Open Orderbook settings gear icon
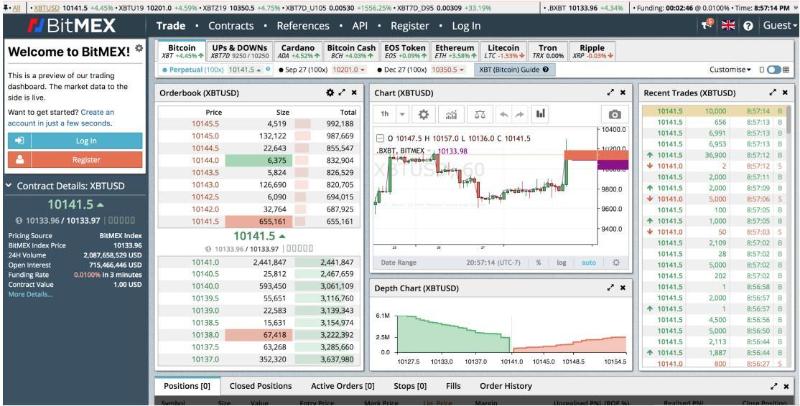 pyautogui.click(x=330, y=92)
